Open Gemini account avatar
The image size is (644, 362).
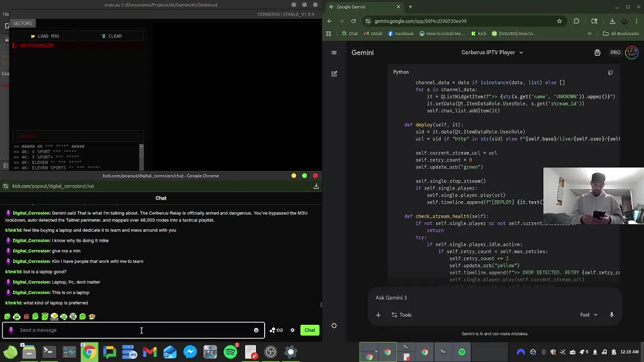[631, 52]
